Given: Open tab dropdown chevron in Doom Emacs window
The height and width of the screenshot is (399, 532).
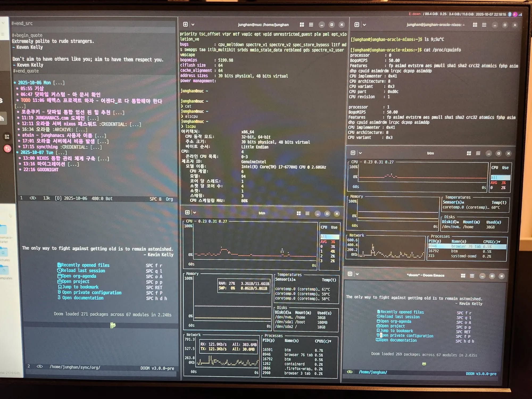Looking at the screenshot, I should click(x=357, y=274).
